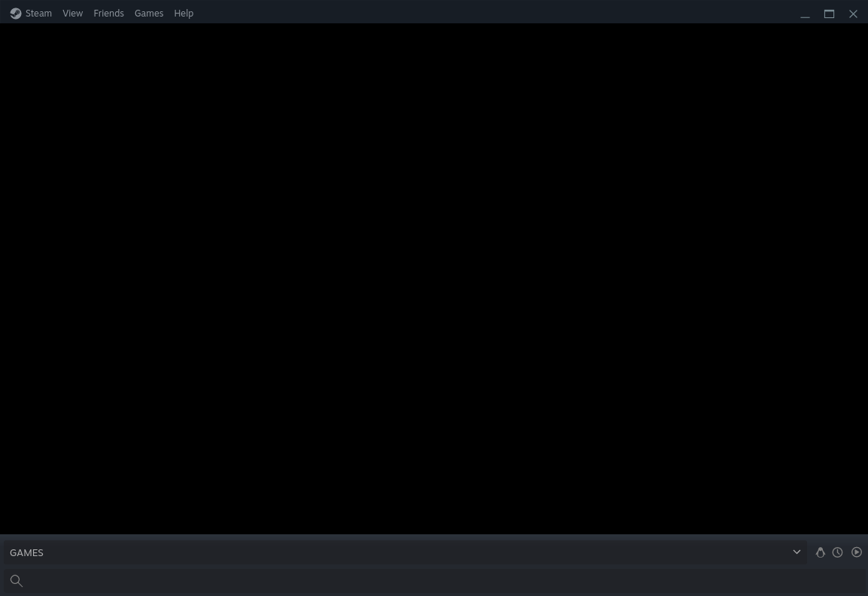Toggle the Linux compatibility game filter
Viewport: 868px width, 596px height.
[820, 552]
